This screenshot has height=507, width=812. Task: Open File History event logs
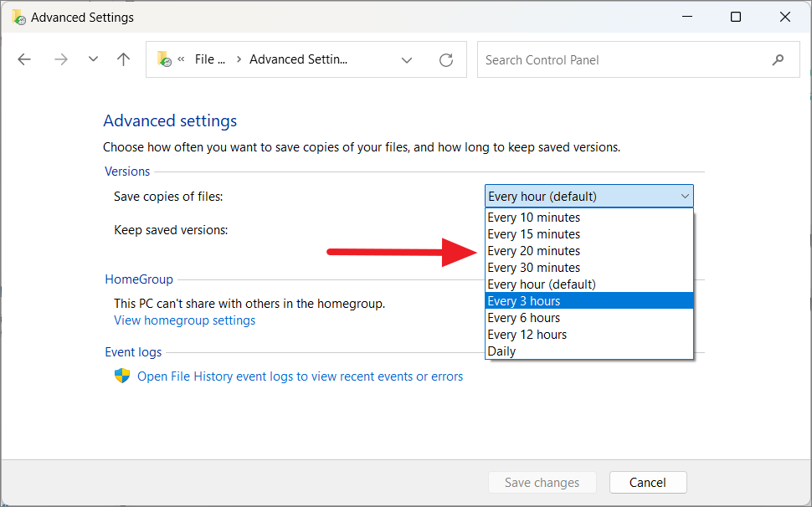[300, 376]
